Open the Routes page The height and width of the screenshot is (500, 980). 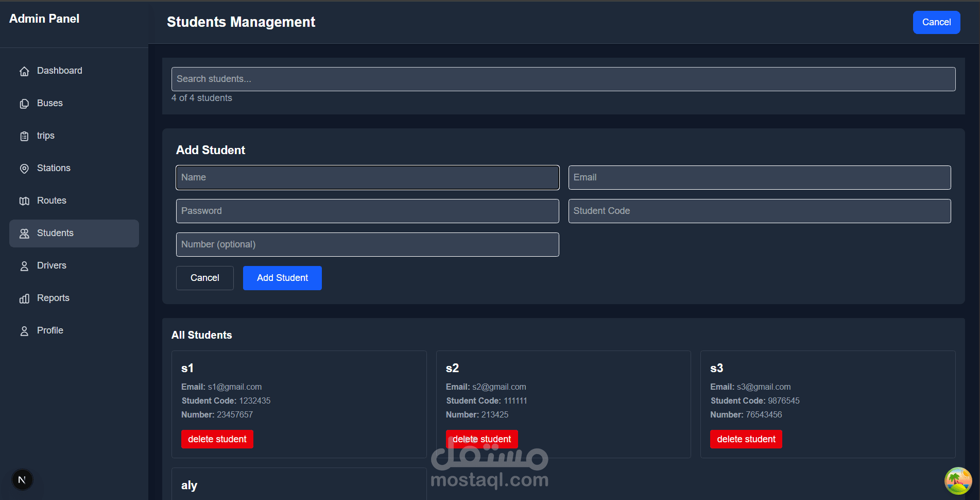tap(74, 201)
